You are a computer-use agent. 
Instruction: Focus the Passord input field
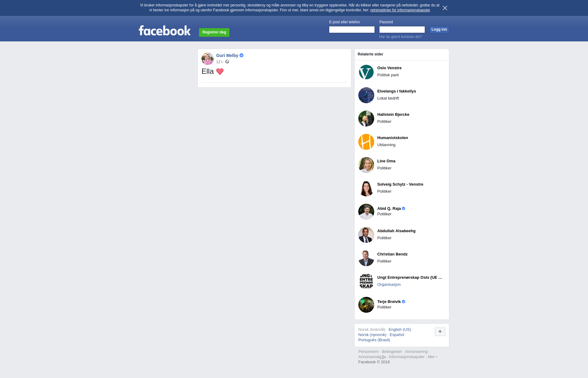click(x=402, y=29)
